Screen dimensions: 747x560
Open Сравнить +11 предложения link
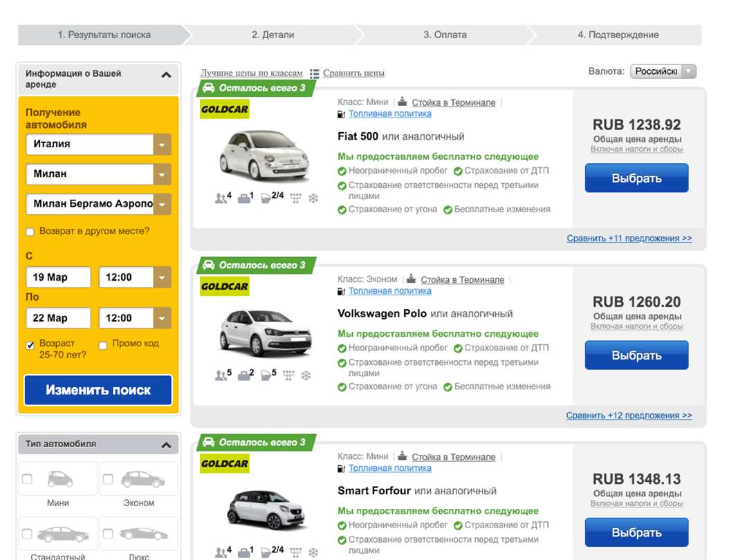pyautogui.click(x=629, y=238)
